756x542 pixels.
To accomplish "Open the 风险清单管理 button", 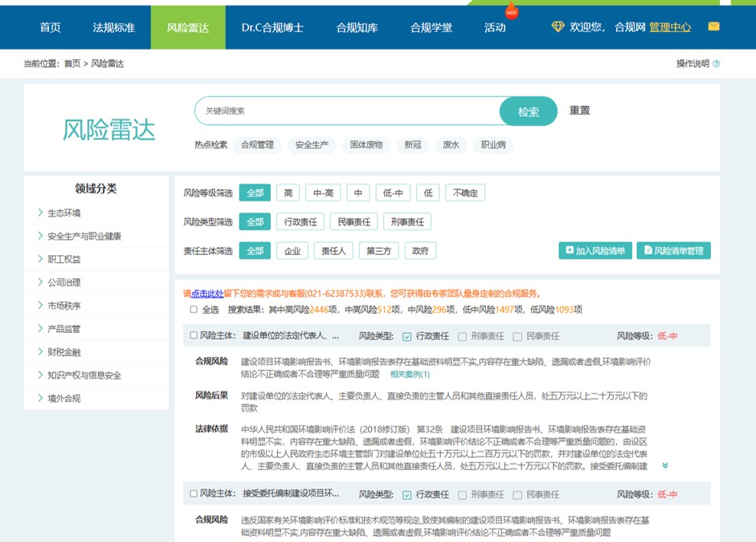I will tap(673, 251).
